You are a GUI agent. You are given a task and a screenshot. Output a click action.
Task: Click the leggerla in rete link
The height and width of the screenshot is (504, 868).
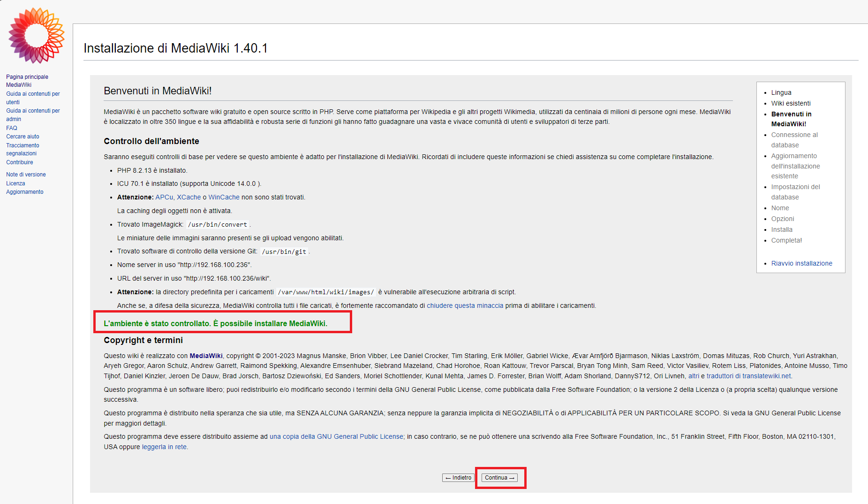point(164,447)
